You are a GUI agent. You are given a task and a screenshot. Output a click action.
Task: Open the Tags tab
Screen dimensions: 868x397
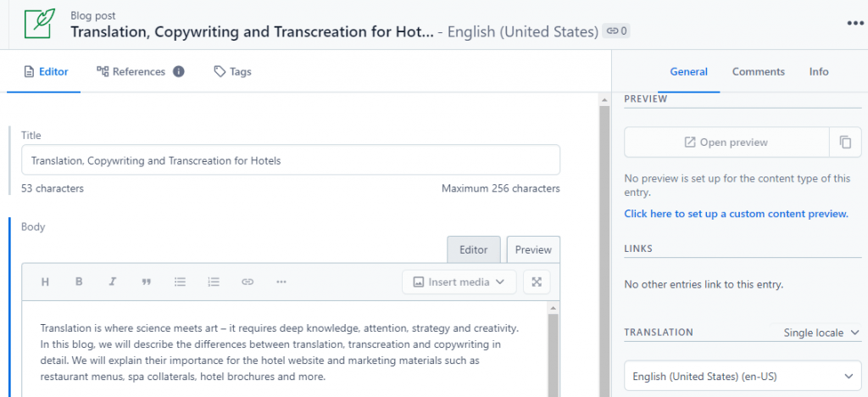(x=232, y=72)
